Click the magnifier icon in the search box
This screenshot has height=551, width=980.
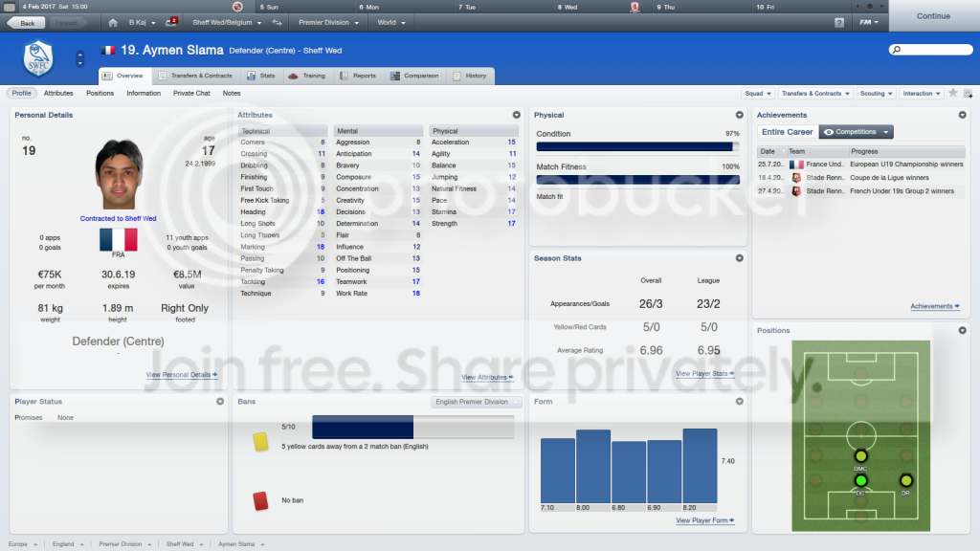tap(897, 50)
